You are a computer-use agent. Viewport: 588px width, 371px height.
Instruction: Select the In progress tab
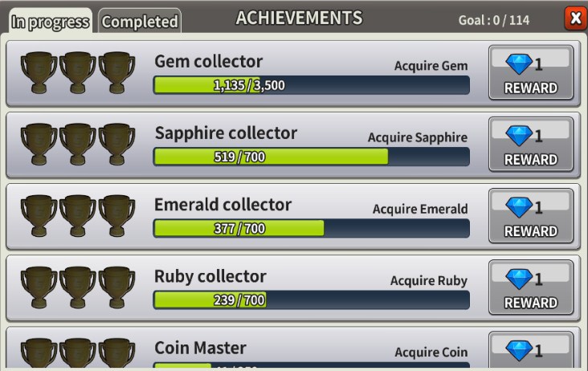51,21
